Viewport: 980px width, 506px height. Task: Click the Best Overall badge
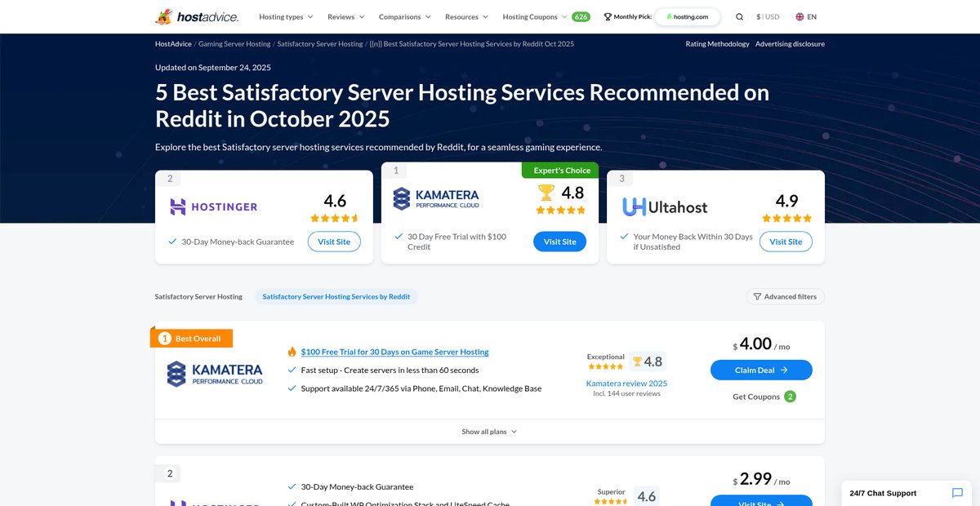(192, 338)
